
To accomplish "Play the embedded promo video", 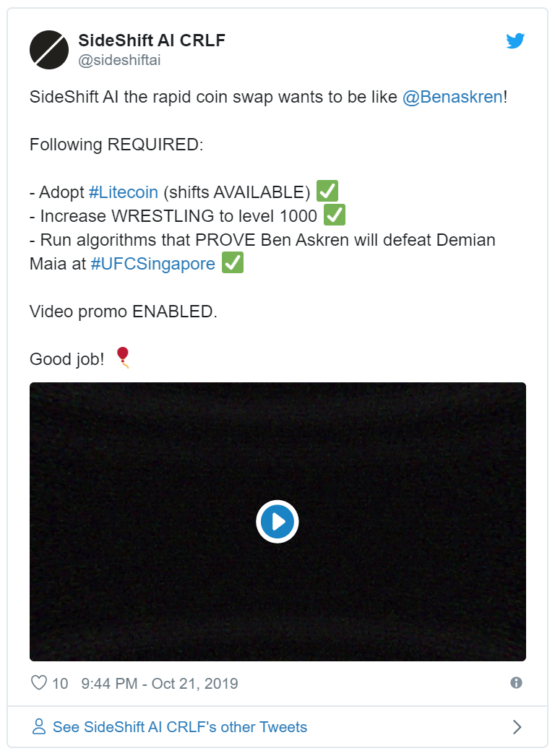I will (x=277, y=522).
